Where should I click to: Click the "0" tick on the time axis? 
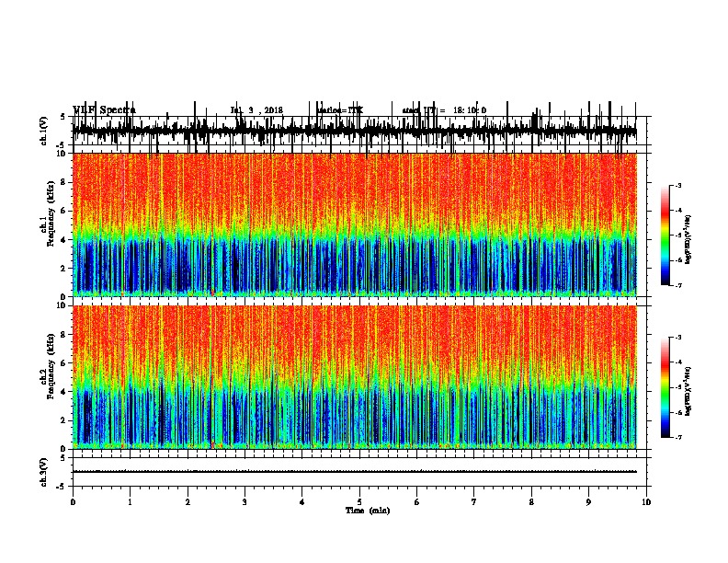pyautogui.click(x=73, y=502)
